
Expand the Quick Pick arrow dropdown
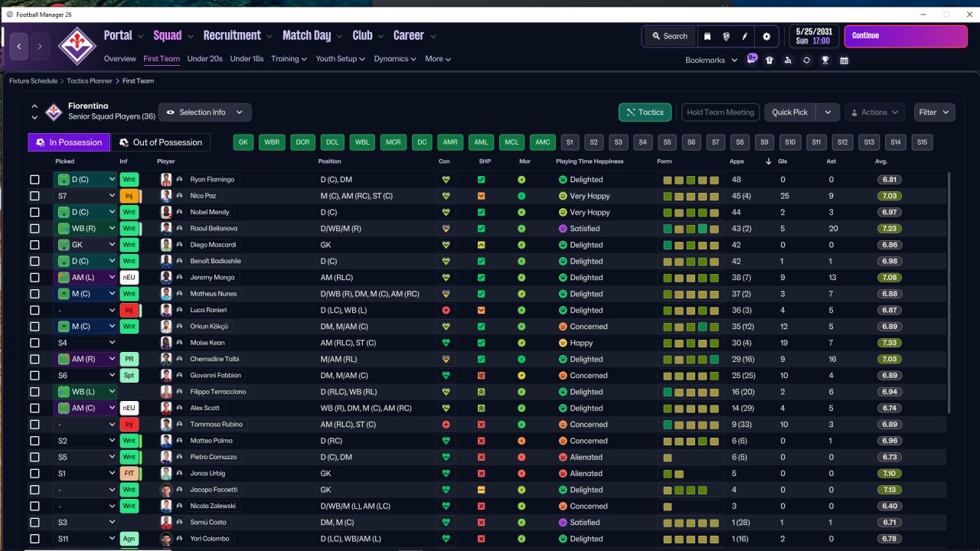[828, 112]
